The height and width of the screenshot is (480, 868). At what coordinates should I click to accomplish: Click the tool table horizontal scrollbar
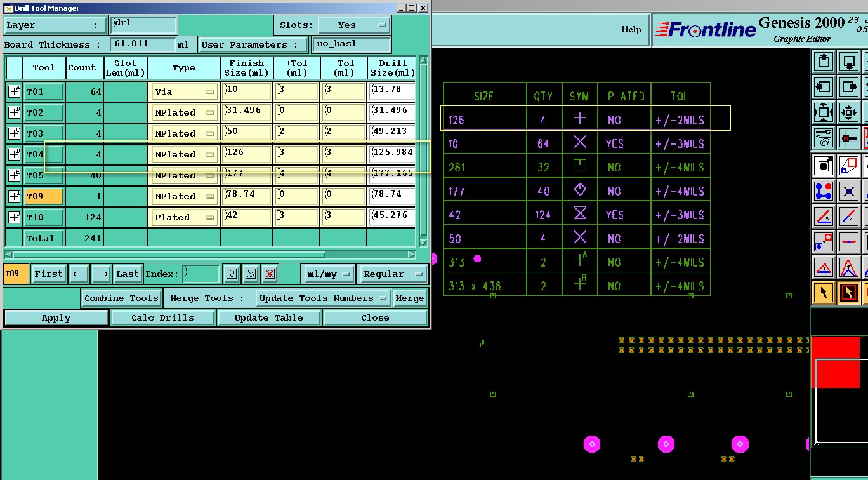pos(210,255)
